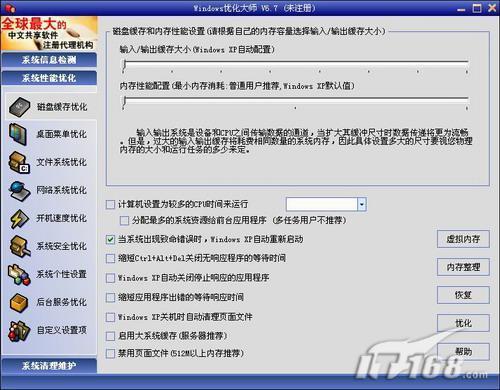This screenshot has width=500, height=390.
Task: Click the 虚拟内存 button
Action: (x=463, y=239)
